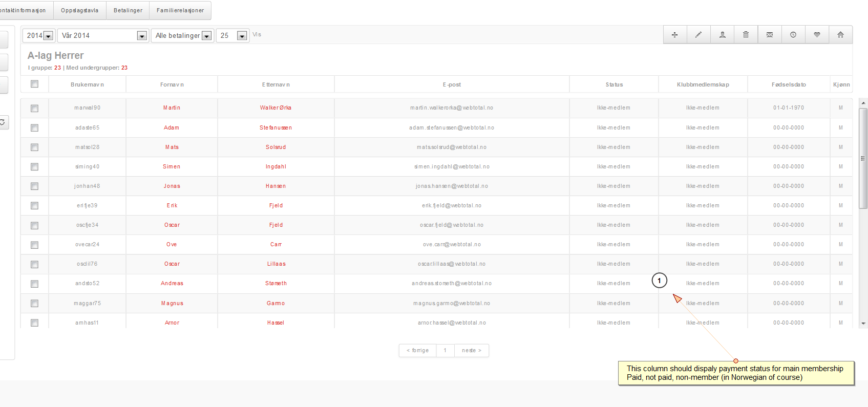Sort by the Klubbmedlemskap column header
Image resolution: width=868 pixels, height=407 pixels.
tap(703, 84)
